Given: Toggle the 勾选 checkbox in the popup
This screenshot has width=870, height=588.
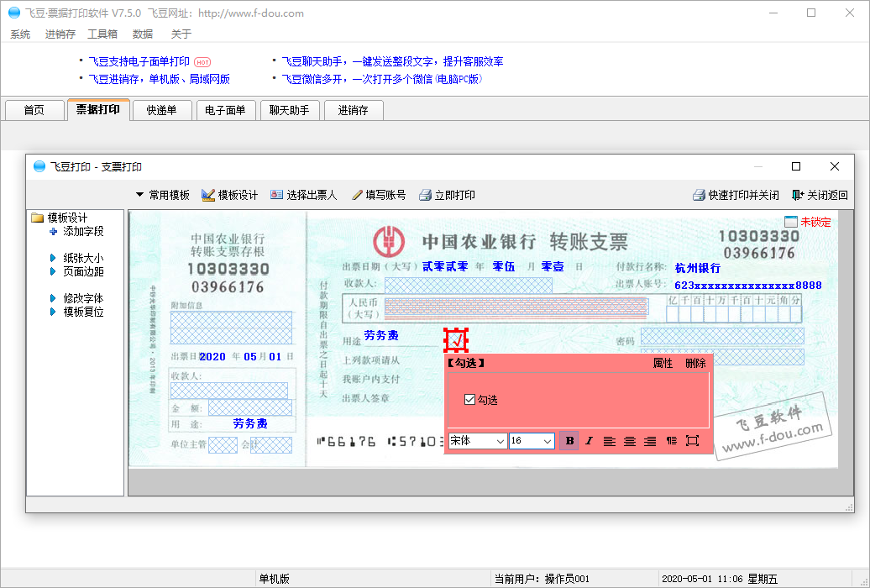Looking at the screenshot, I should [x=469, y=400].
